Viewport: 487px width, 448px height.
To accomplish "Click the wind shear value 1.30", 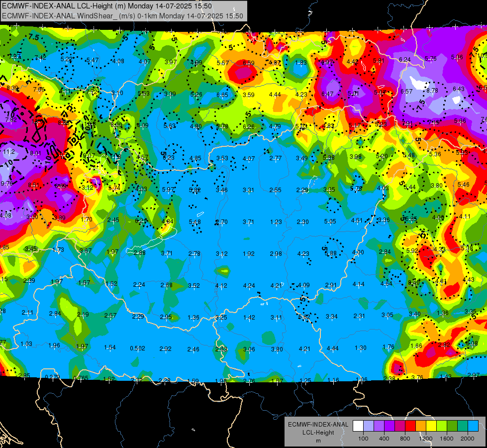I will pos(361,347).
